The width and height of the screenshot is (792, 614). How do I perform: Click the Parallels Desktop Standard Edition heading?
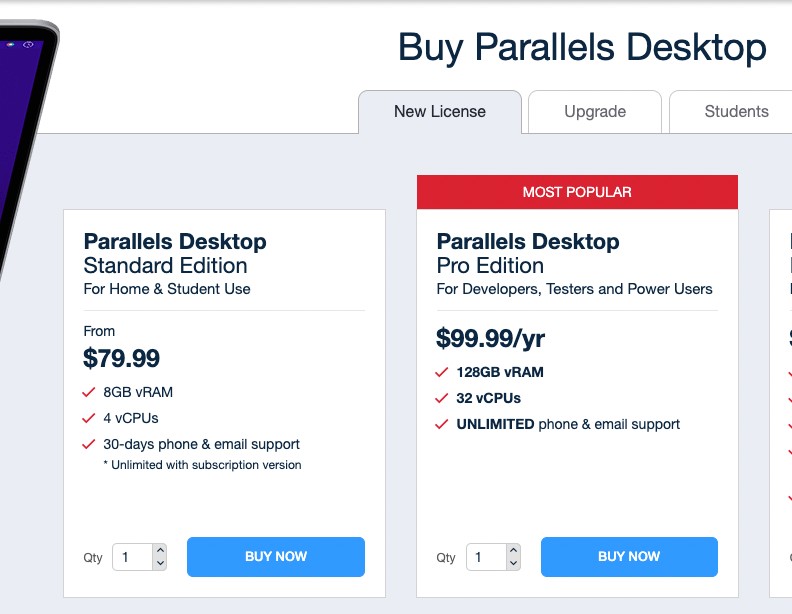pyautogui.click(x=175, y=253)
